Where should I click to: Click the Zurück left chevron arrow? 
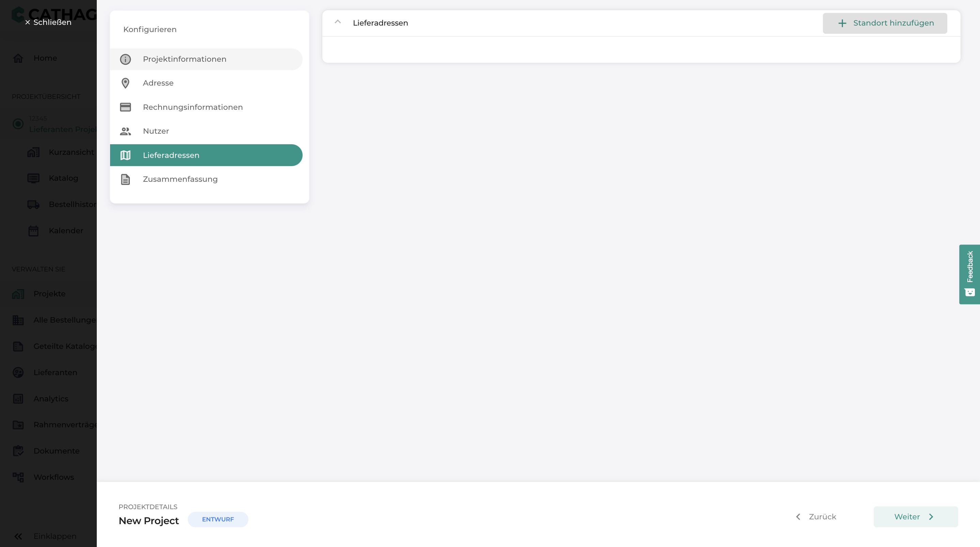click(x=798, y=517)
